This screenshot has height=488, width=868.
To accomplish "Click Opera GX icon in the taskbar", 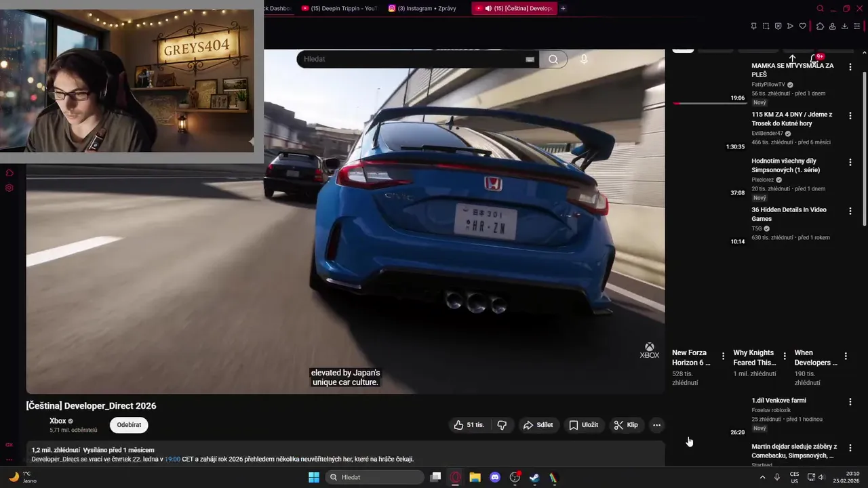I will (x=456, y=477).
